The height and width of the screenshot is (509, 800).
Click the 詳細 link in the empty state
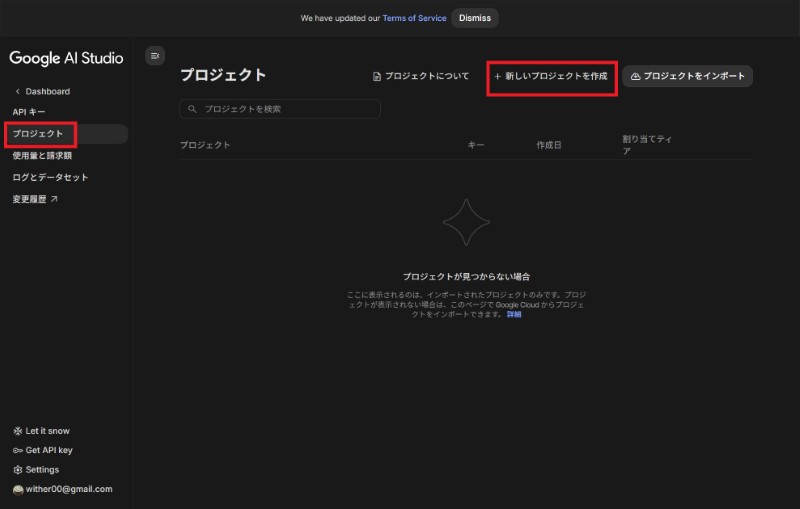[x=514, y=314]
